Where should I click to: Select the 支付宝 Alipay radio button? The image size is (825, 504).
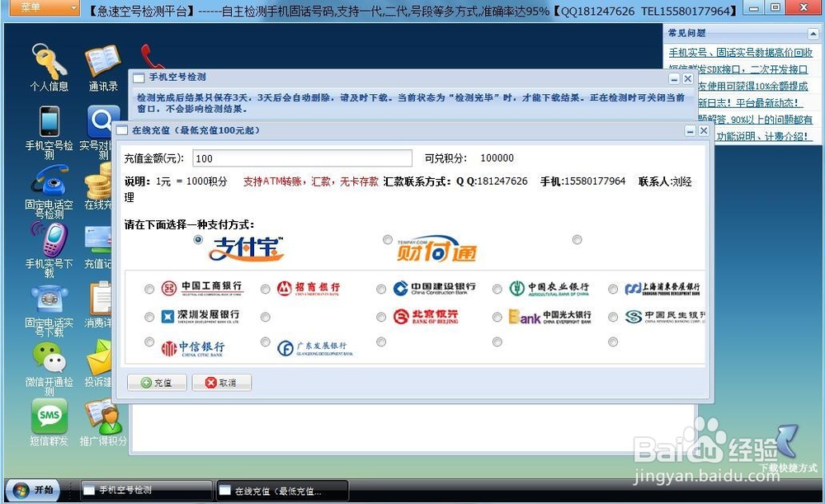click(x=198, y=239)
